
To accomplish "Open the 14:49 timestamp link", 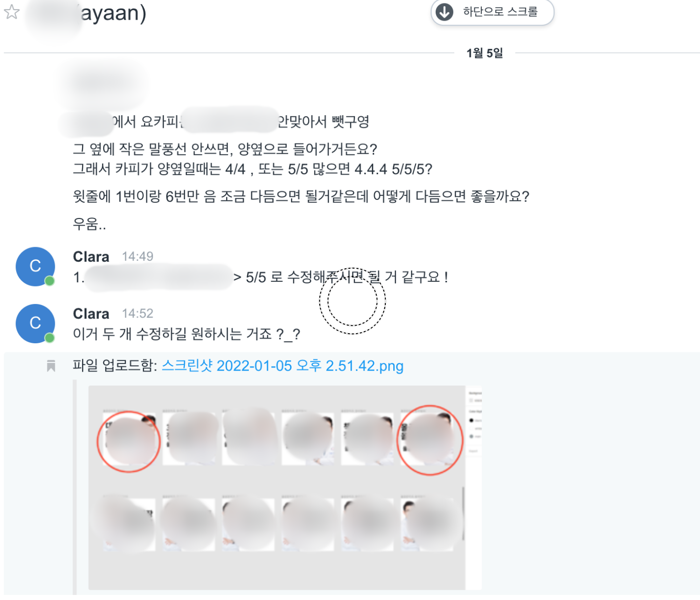I will pyautogui.click(x=137, y=257).
